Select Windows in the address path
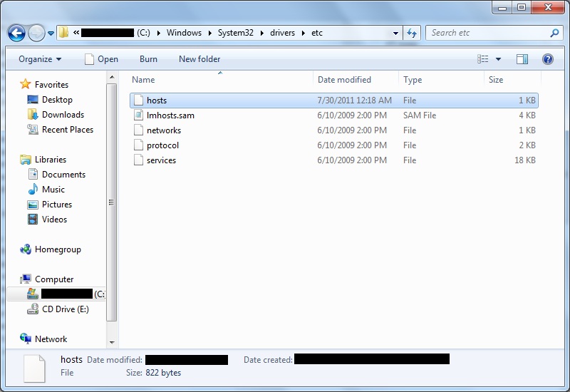Viewport: 570px width, 392px height. click(184, 33)
